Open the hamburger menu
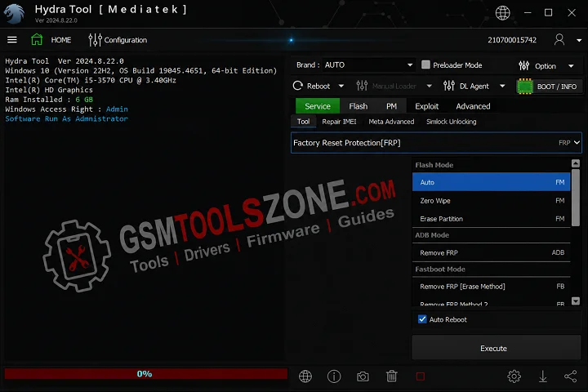Viewport: 588px width, 392px height. click(12, 40)
